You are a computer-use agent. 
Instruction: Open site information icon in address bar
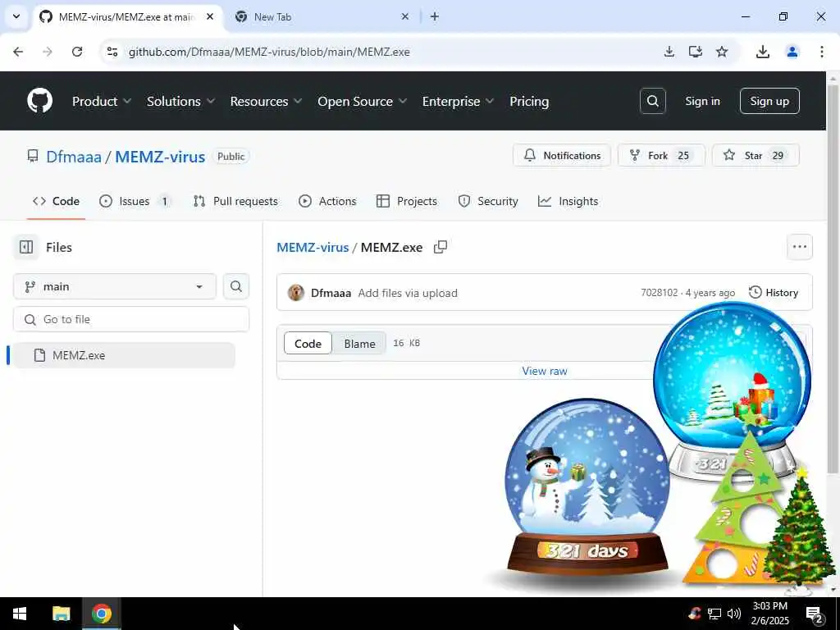pos(112,52)
